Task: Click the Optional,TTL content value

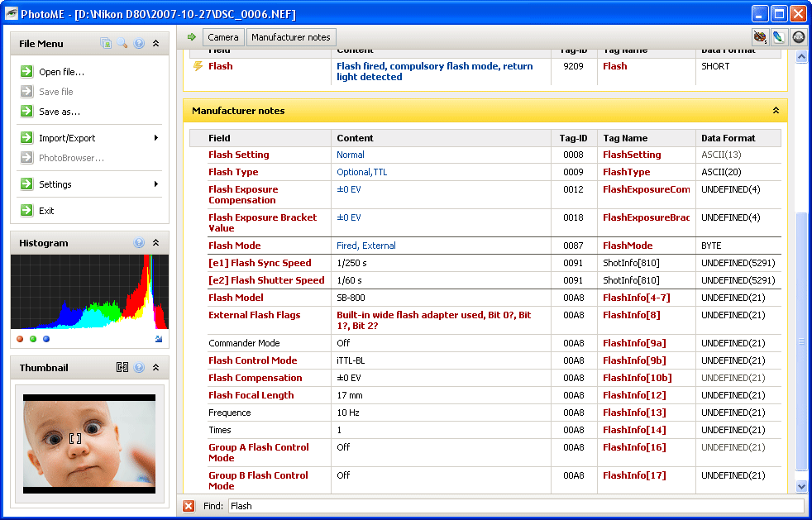Action: tap(362, 172)
